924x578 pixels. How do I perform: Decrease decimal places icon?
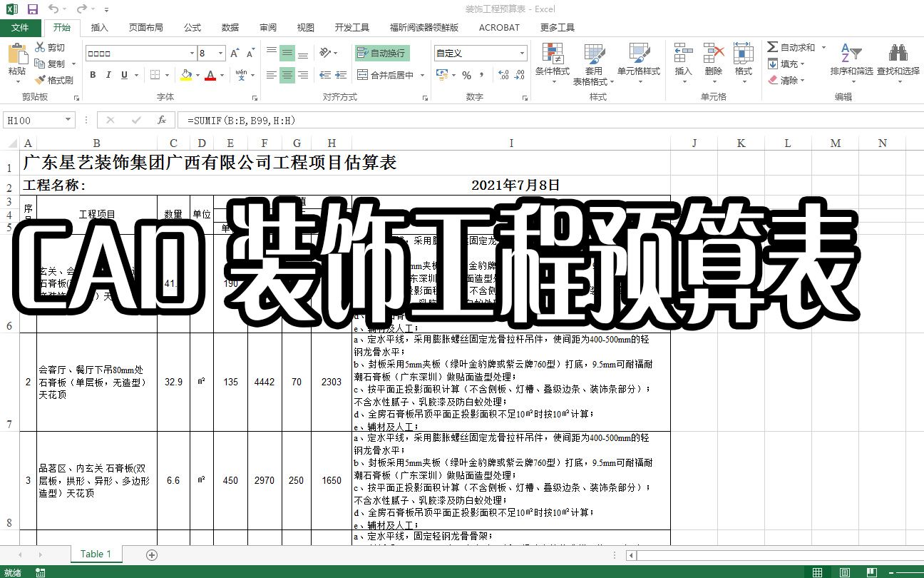[x=520, y=75]
